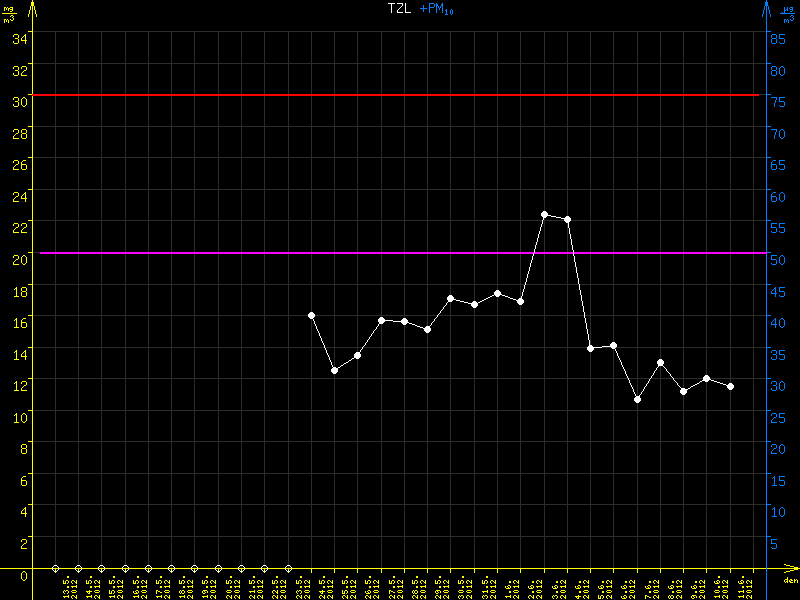Screen dimensions: 800x600
Task: Click the first white data point
Action: (311, 315)
